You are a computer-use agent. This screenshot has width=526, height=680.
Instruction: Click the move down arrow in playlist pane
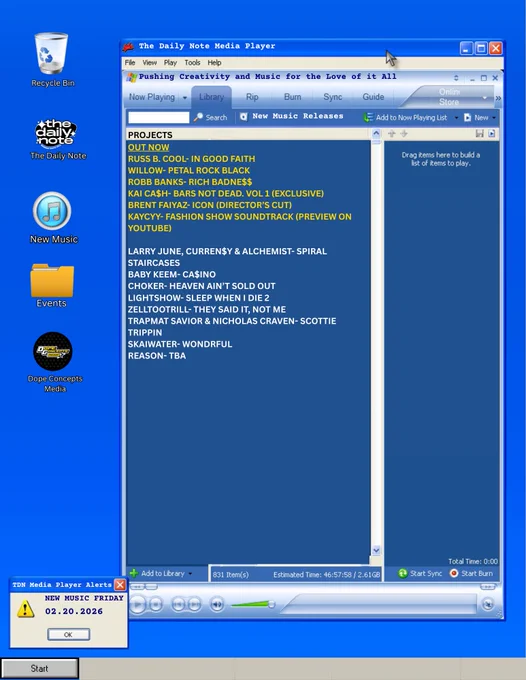404,134
